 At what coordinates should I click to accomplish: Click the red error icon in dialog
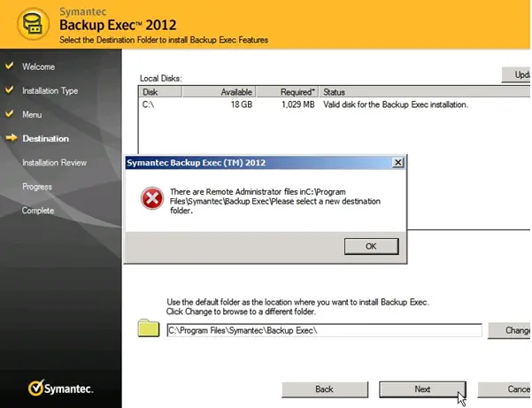(x=152, y=198)
